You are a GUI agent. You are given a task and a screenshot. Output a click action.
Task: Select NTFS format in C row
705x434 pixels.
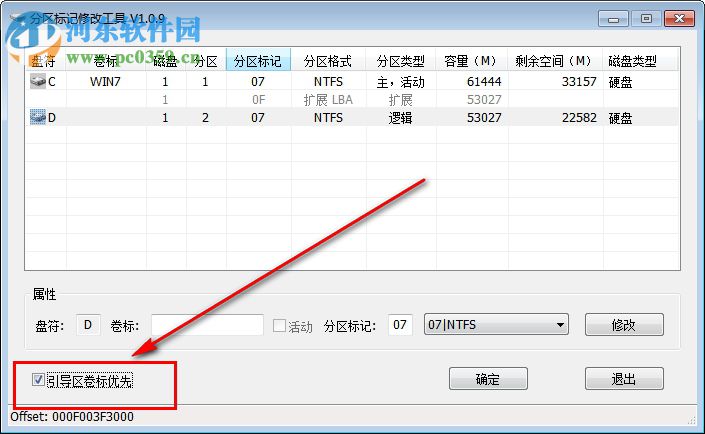(x=328, y=81)
